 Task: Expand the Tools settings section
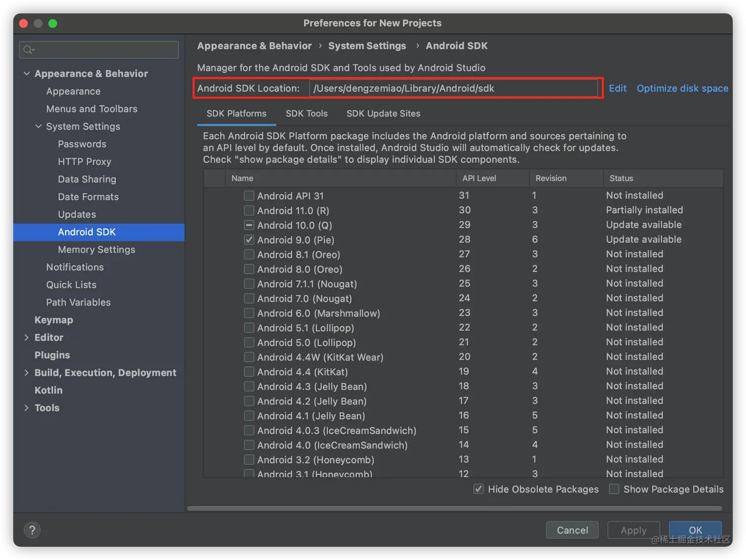[x=27, y=408]
